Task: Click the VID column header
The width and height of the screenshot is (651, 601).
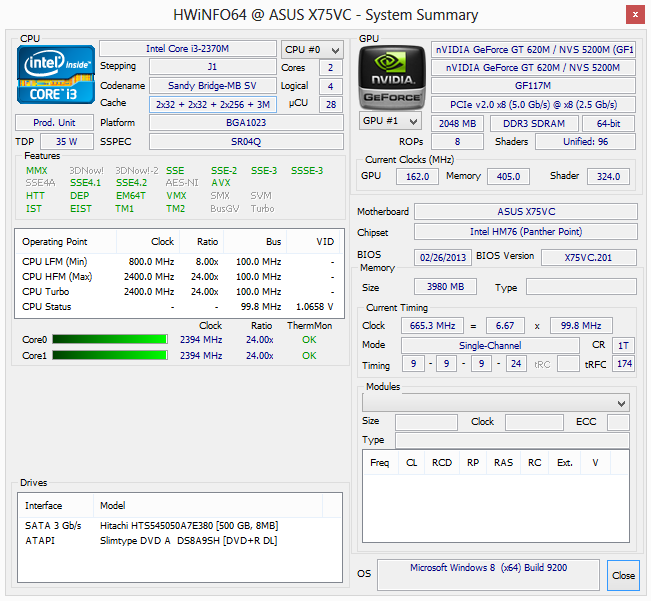Action: tap(313, 242)
